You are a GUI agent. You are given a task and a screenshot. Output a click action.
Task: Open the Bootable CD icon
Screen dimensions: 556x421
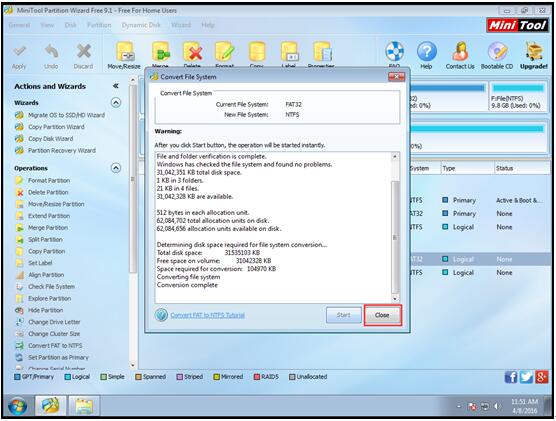[497, 52]
